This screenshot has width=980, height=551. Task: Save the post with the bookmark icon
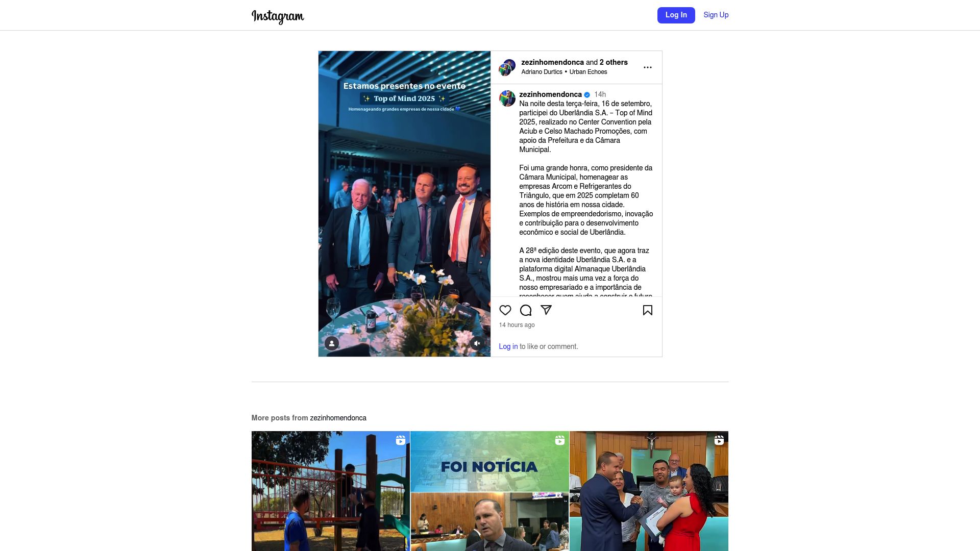pos(647,310)
